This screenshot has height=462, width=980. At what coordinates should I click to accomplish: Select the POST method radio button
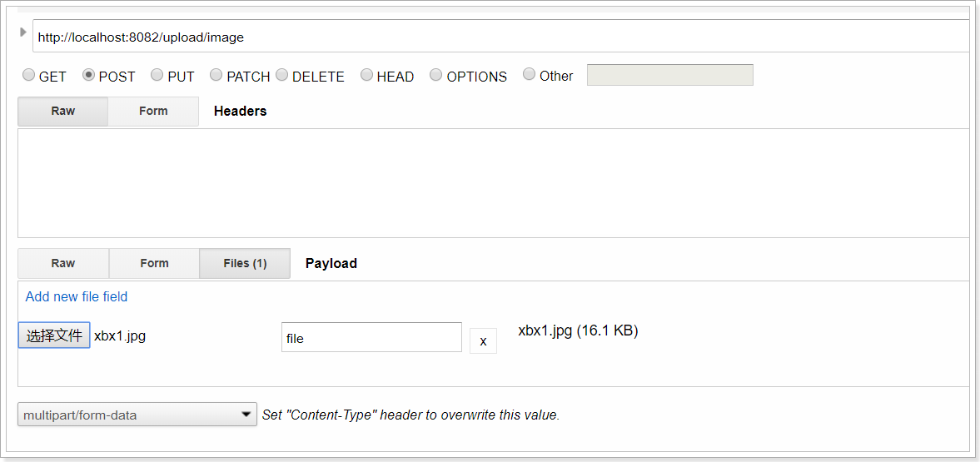point(89,75)
